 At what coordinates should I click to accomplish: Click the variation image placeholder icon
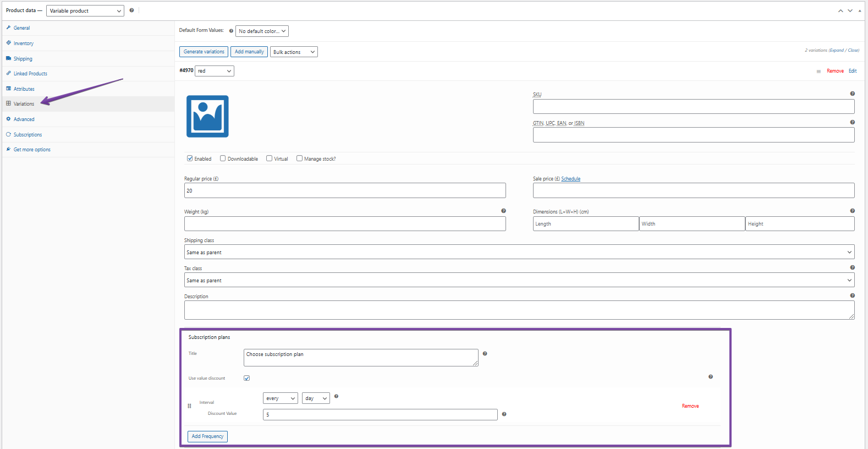pyautogui.click(x=207, y=116)
